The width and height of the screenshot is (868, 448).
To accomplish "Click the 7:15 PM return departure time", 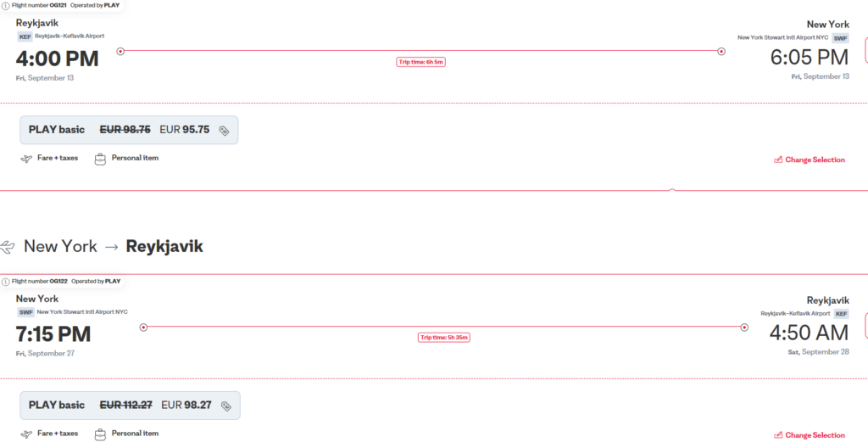I will [53, 334].
